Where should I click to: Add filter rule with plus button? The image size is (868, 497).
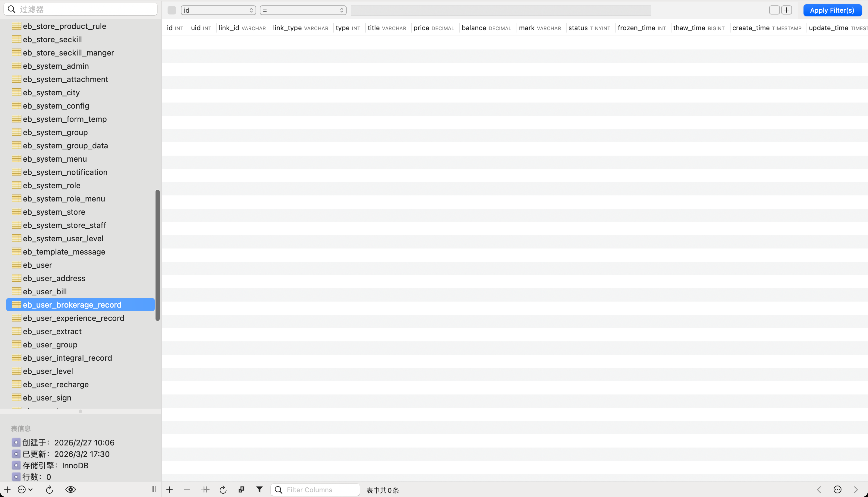pos(787,10)
